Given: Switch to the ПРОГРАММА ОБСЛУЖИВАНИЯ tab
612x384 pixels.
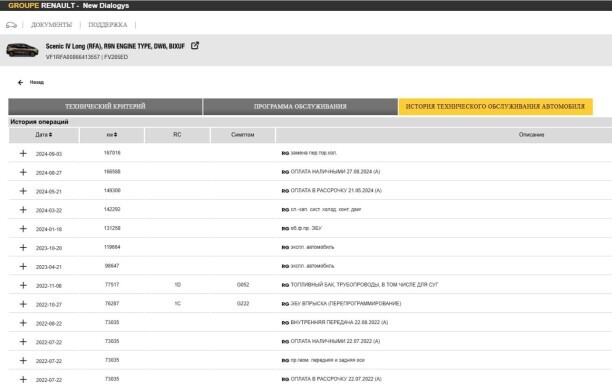Looking at the screenshot, I should point(300,107).
